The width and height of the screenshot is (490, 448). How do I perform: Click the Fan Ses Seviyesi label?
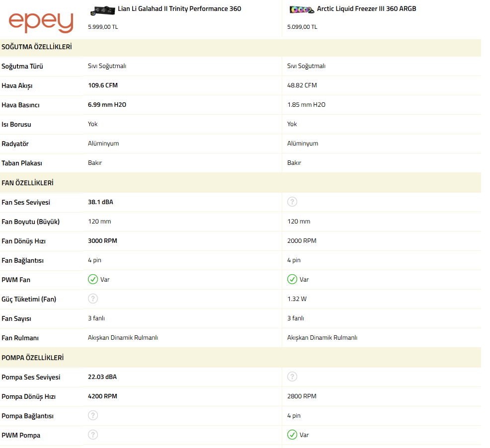tap(26, 203)
